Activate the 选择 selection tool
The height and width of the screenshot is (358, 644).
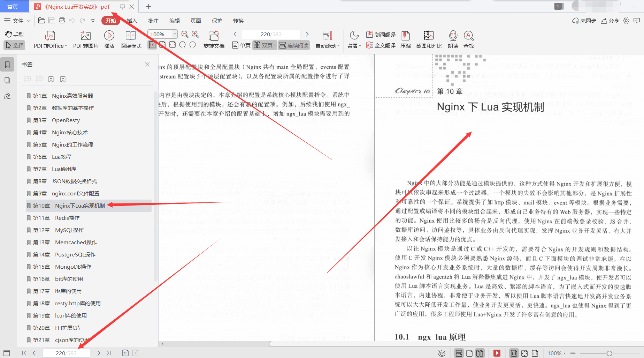[x=14, y=45]
